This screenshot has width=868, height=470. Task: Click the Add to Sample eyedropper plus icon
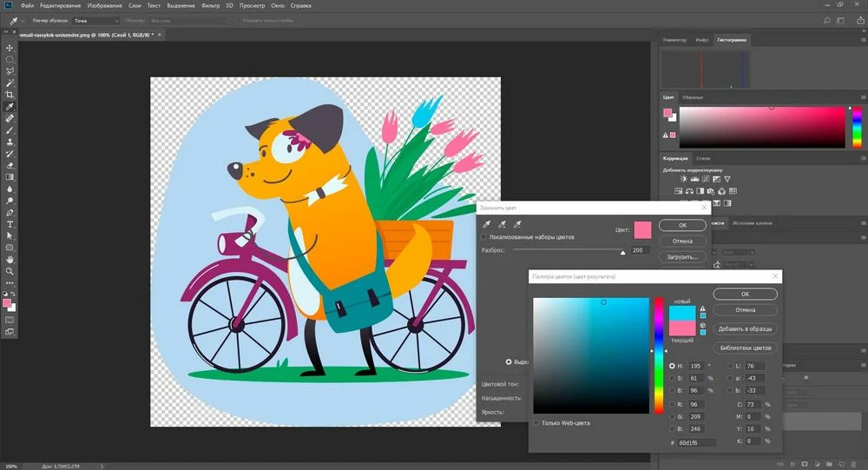point(501,225)
